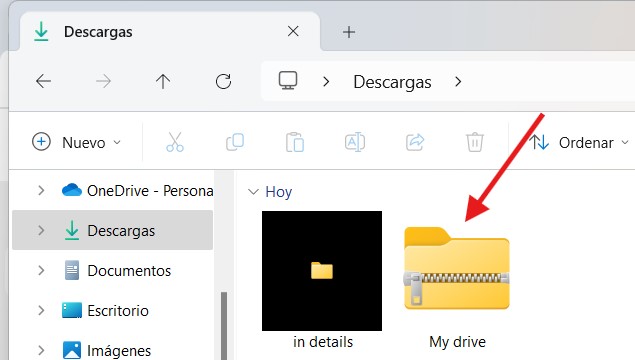Close the Descargas tab
This screenshot has height=360, width=635.
293,31
